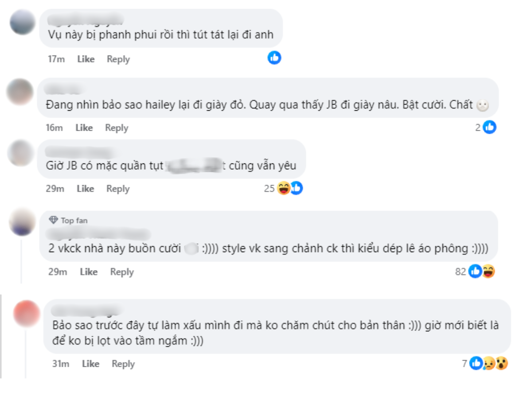532x396 pixels.
Task: Open the profile avatar of the first commenter
Action: [23, 22]
